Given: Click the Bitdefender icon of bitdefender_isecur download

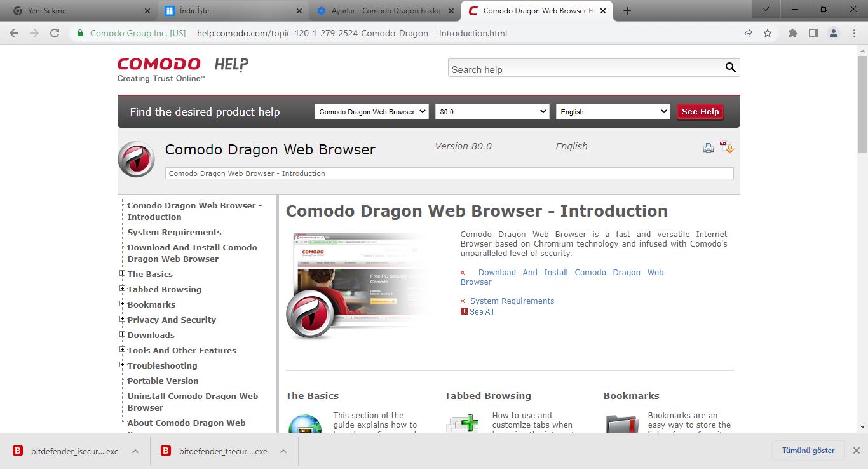Looking at the screenshot, I should pos(18,451).
